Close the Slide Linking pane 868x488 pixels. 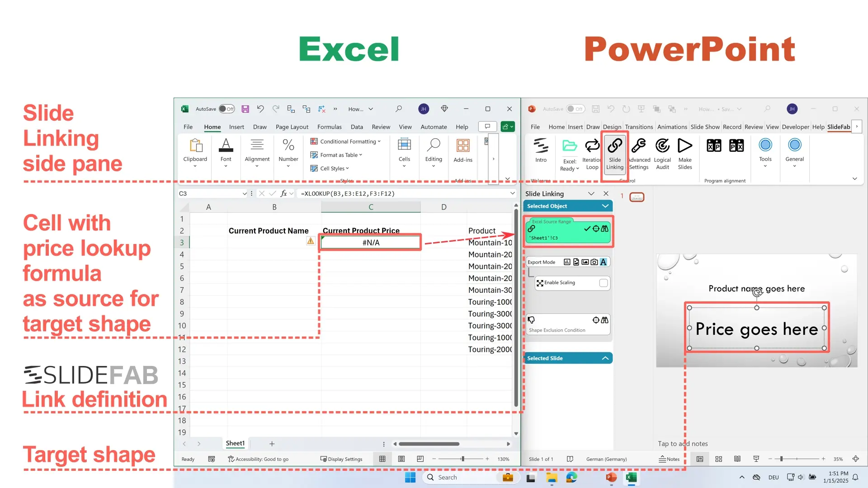point(606,193)
